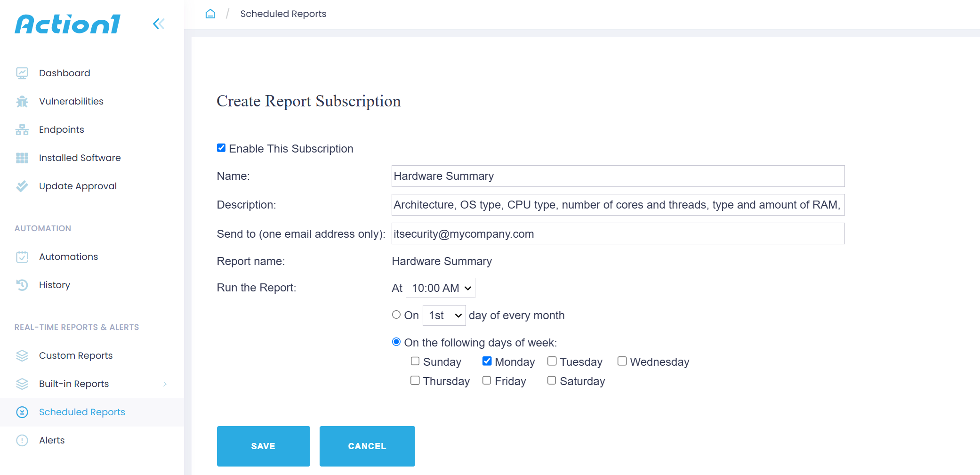980x475 pixels.
Task: Check the Friday checkbox
Action: [x=486, y=380]
